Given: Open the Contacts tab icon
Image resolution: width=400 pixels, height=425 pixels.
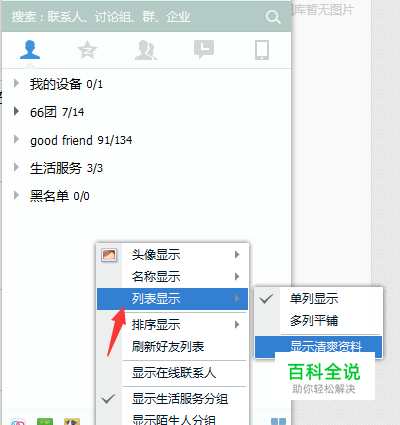Looking at the screenshot, I should point(30,50).
